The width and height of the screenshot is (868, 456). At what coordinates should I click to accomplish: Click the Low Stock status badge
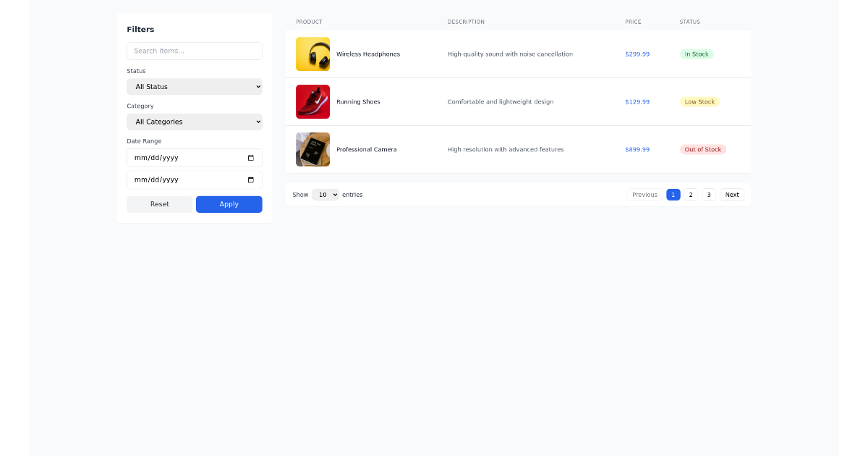pyautogui.click(x=699, y=102)
